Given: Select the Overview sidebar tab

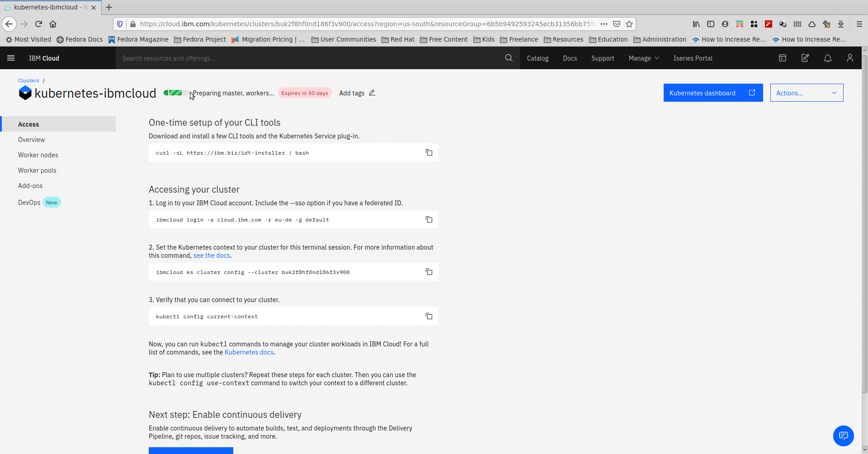Looking at the screenshot, I should (x=58, y=139).
